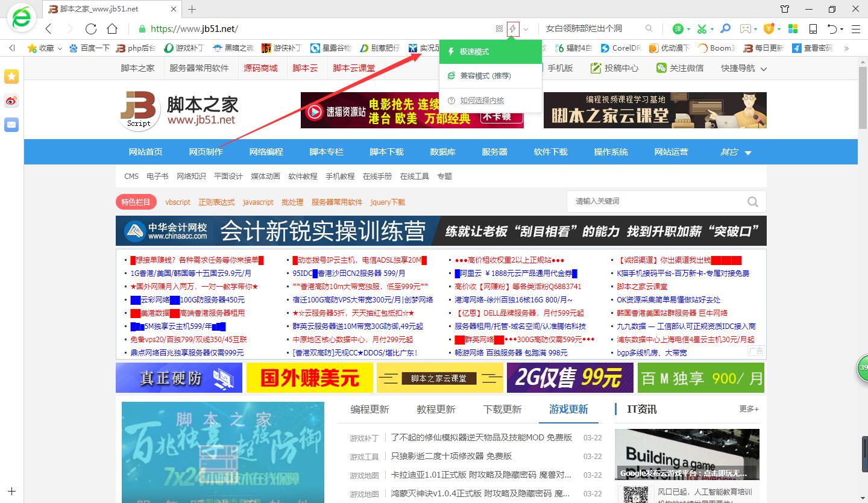Open the green translate extension icon
This screenshot has width=868, height=503.
(678, 28)
